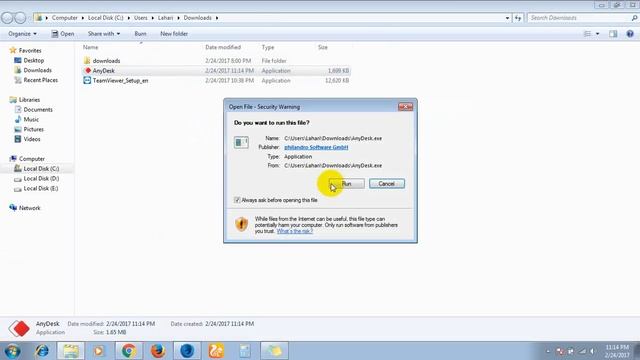
Task: Expand the arrow after Downloads in breadcrumb
Action: tap(217, 18)
